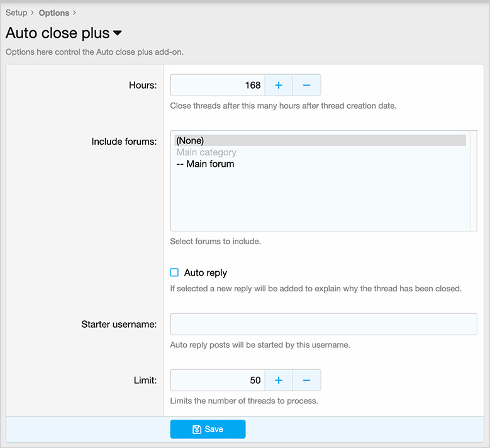Go to Setup breadcrumb
This screenshot has height=448, width=490.
tap(16, 13)
